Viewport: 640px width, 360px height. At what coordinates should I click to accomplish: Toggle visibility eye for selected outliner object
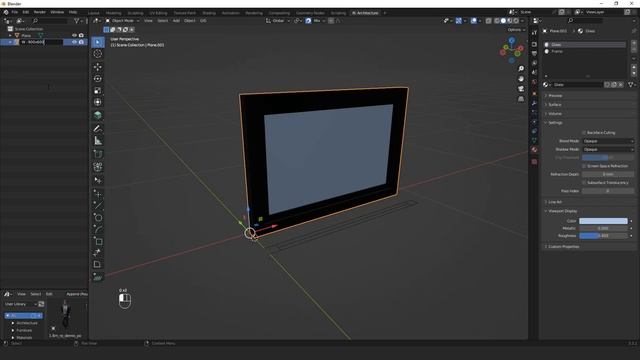[74, 42]
